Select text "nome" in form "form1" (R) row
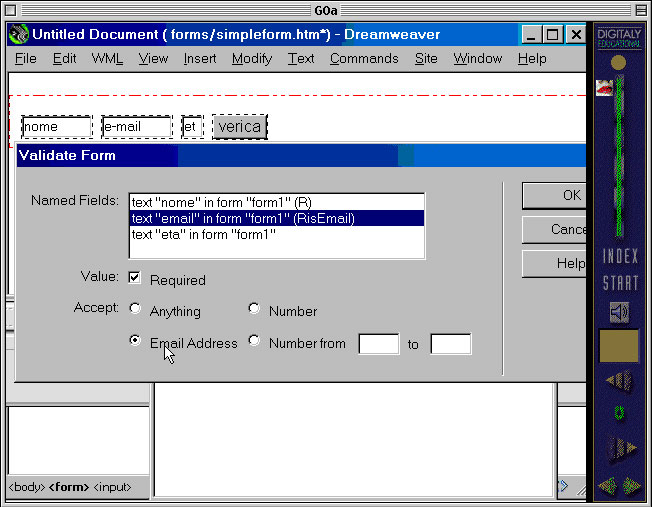Image resolution: width=652 pixels, height=507 pixels. (277, 203)
